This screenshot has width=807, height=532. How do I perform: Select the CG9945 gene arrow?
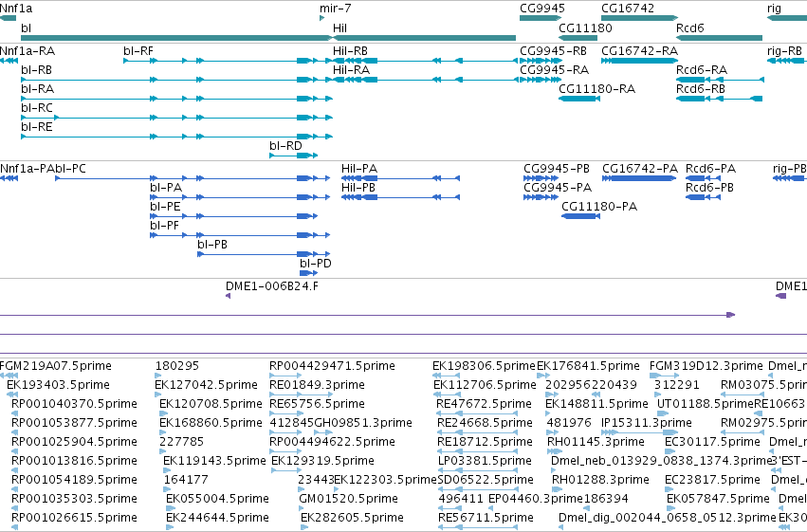[x=540, y=18]
